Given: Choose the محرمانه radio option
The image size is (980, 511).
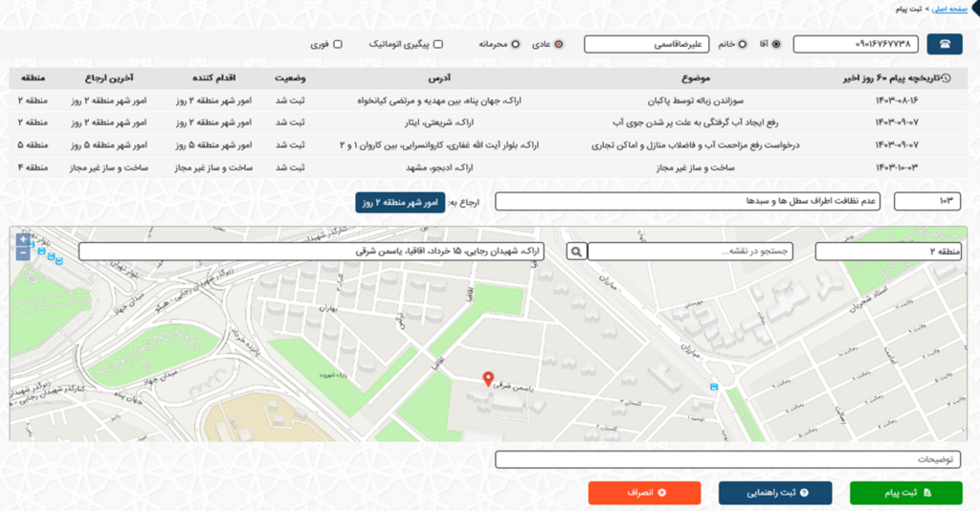Looking at the screenshot, I should coord(516,44).
